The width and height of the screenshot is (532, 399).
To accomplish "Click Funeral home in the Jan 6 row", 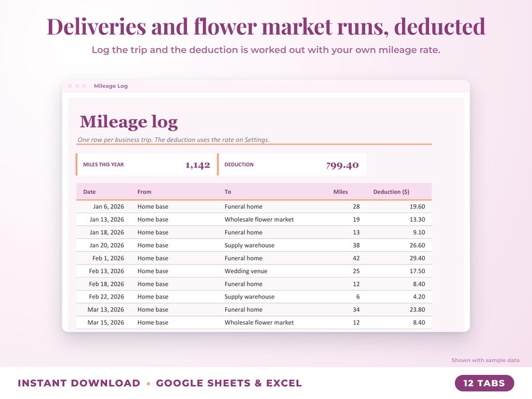I will [243, 206].
